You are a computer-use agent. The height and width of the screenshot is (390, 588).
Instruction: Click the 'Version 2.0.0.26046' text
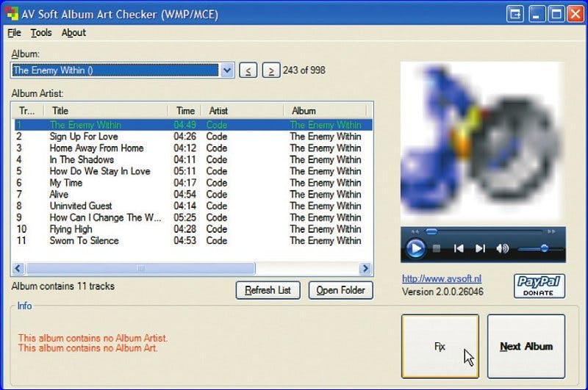(442, 292)
